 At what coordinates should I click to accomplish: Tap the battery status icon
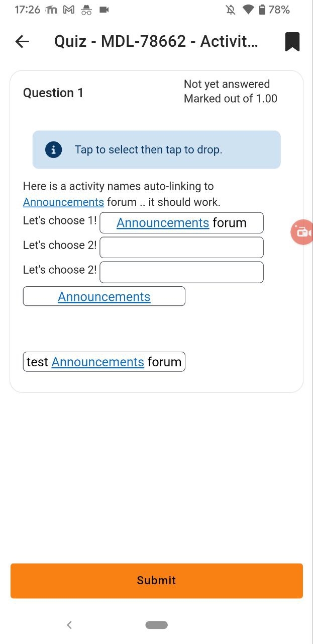pos(262,10)
